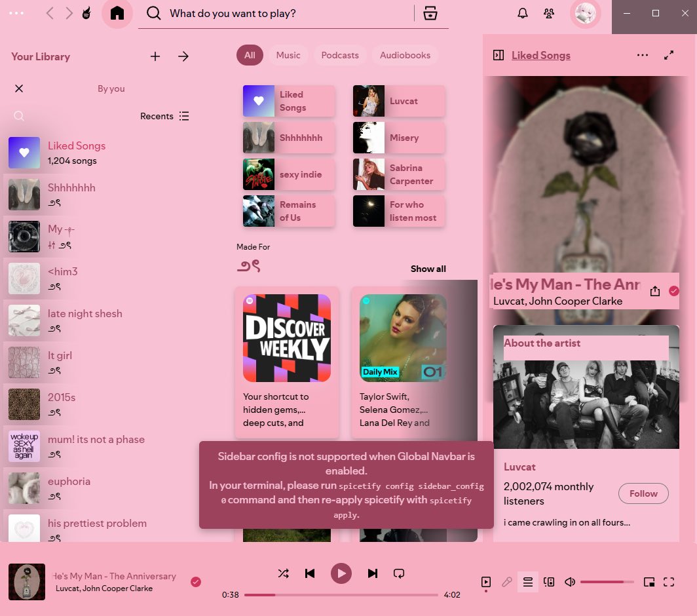
Task: Open friend activity feed
Action: (548, 12)
